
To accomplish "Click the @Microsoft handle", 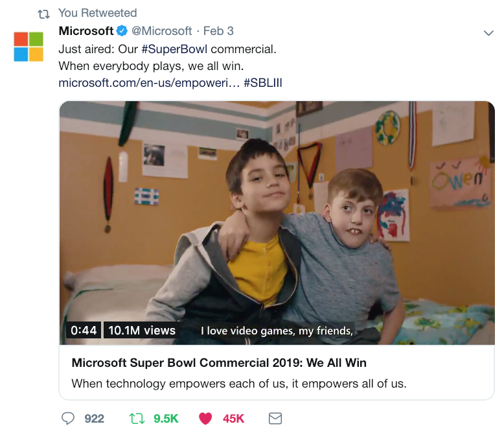I will [x=162, y=31].
